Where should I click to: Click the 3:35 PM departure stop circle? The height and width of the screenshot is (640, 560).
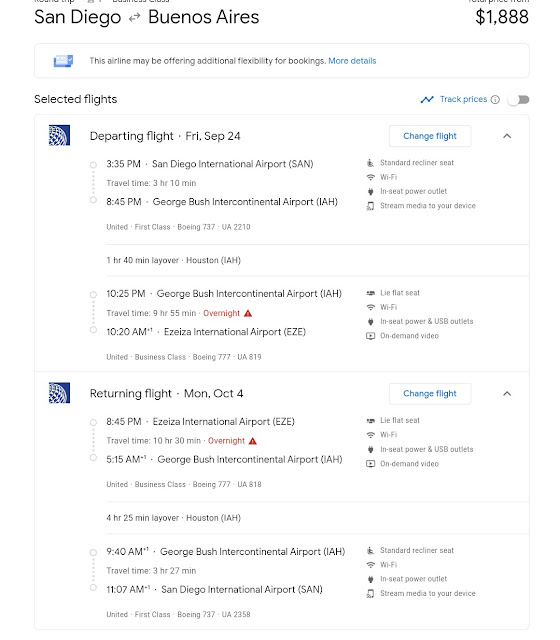pyautogui.click(x=93, y=165)
